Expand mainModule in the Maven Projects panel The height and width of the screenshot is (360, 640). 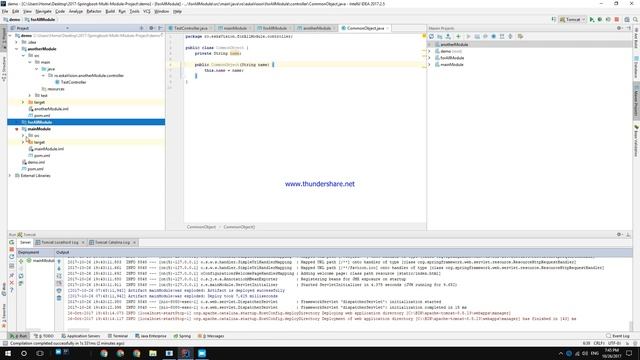tap(429, 64)
